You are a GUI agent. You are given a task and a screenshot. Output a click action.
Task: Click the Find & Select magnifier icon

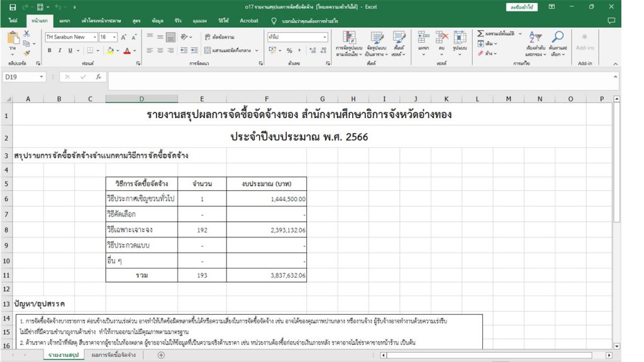[557, 43]
